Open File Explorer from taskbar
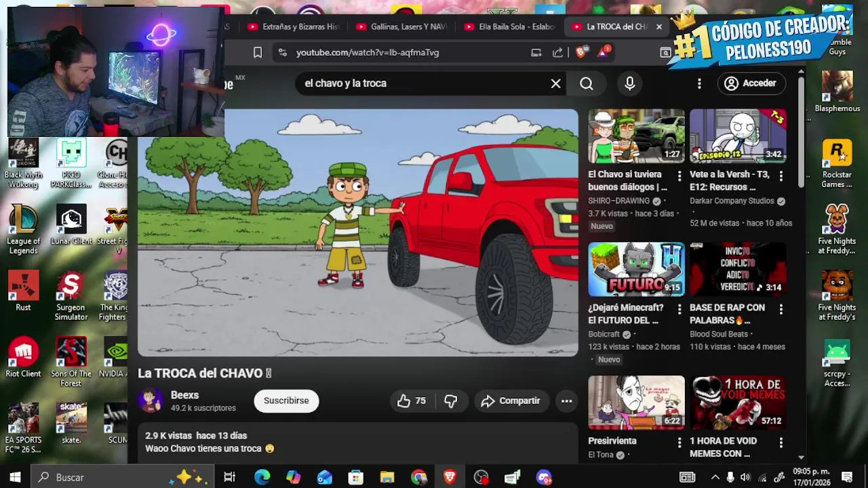 click(x=387, y=477)
